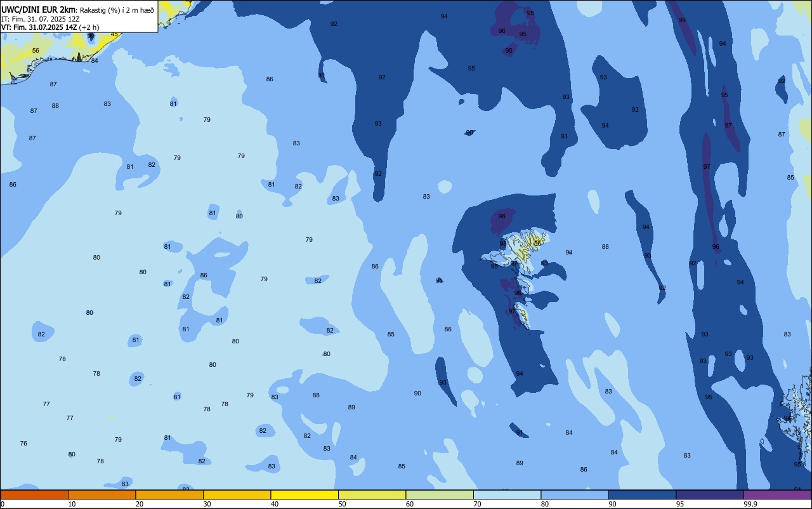Viewport: 812px width, 509px height.
Task: Pick the 60–70 light green legend swatch
Action: tap(440, 494)
